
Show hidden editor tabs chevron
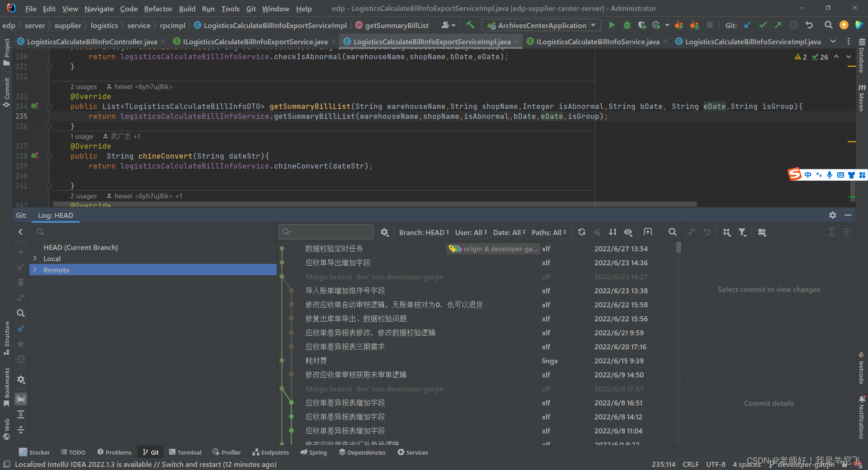click(833, 41)
